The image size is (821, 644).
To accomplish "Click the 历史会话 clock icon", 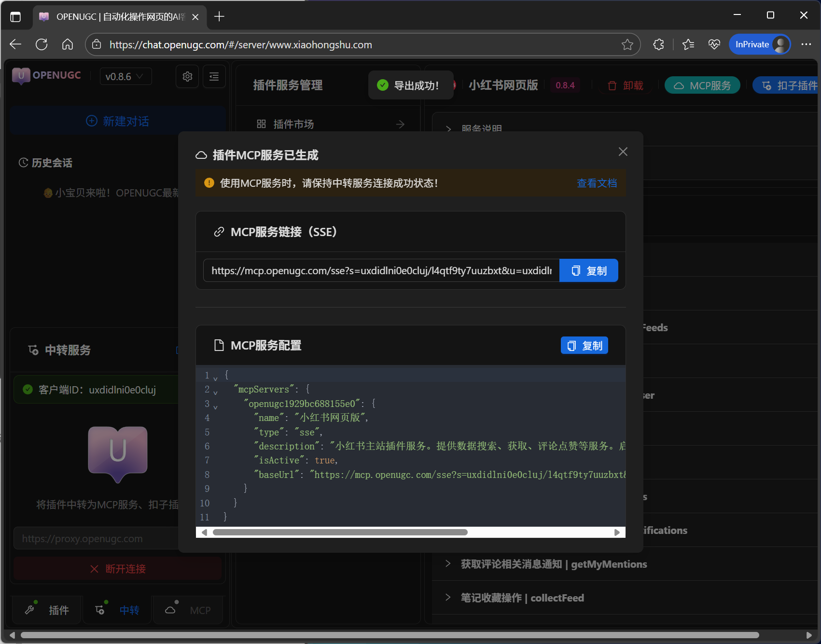I will [23, 163].
